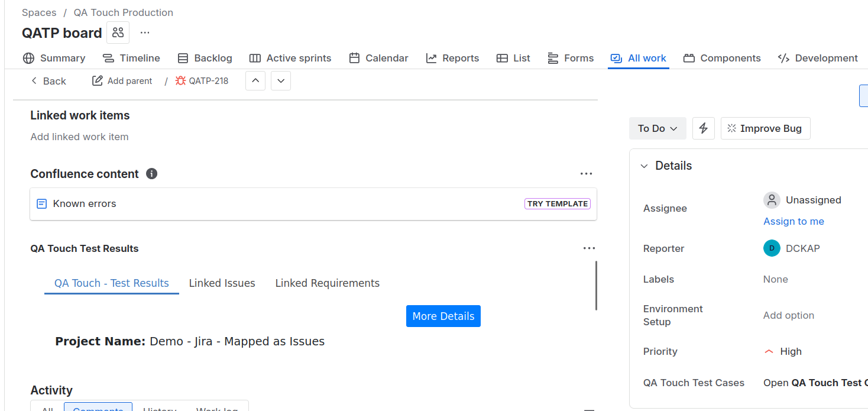The width and height of the screenshot is (868, 411).
Task: Open the Linked Requirements tab
Action: pos(327,283)
